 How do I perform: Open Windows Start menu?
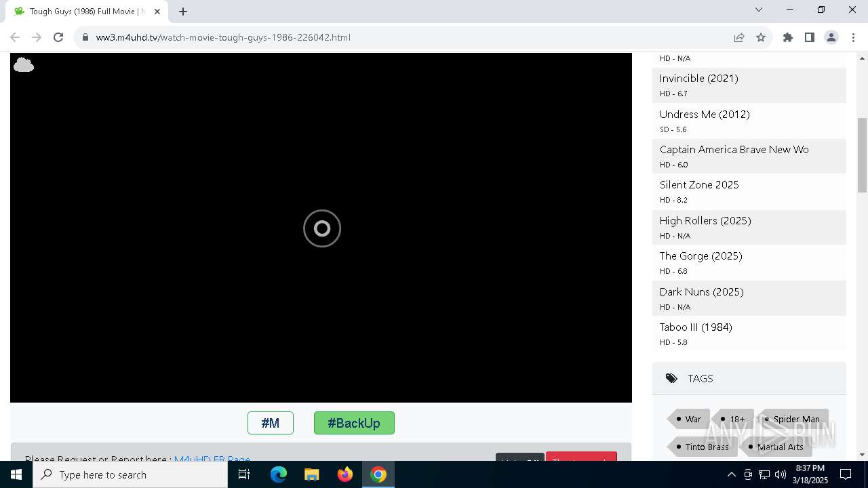pyautogui.click(x=16, y=474)
